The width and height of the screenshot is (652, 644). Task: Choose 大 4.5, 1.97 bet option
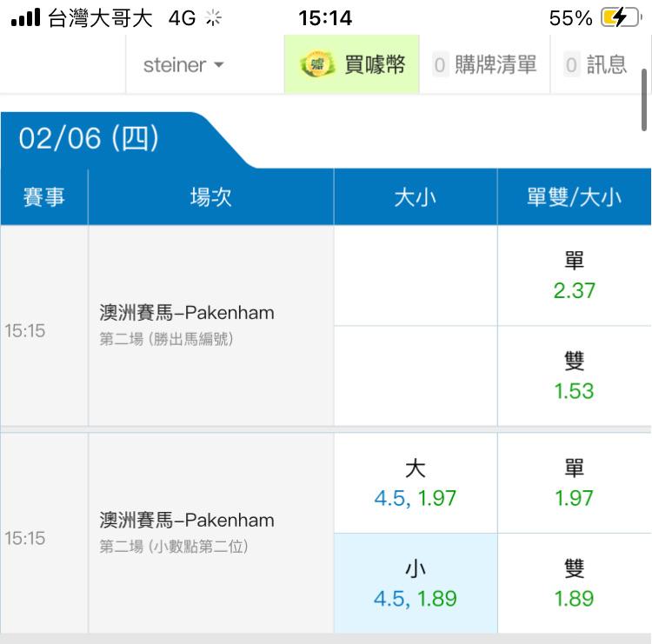click(416, 483)
